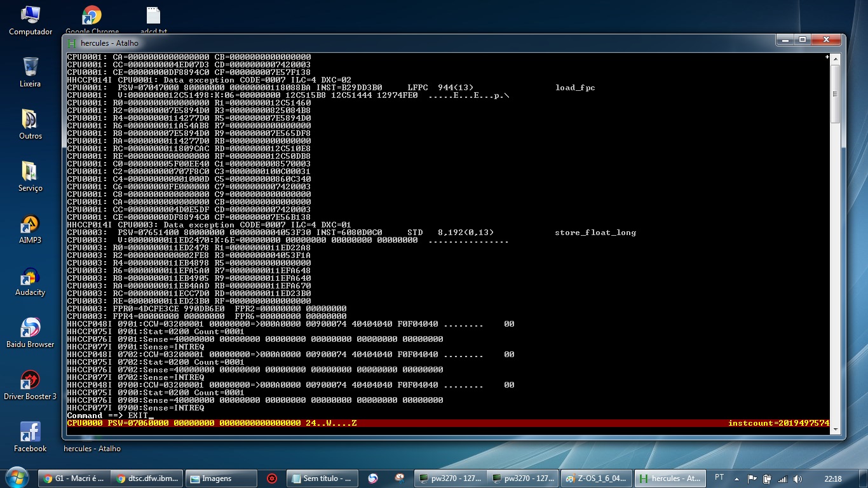Open the Lixeira recycle bin icon
Viewport: 868px width, 488px height.
pyautogui.click(x=31, y=72)
